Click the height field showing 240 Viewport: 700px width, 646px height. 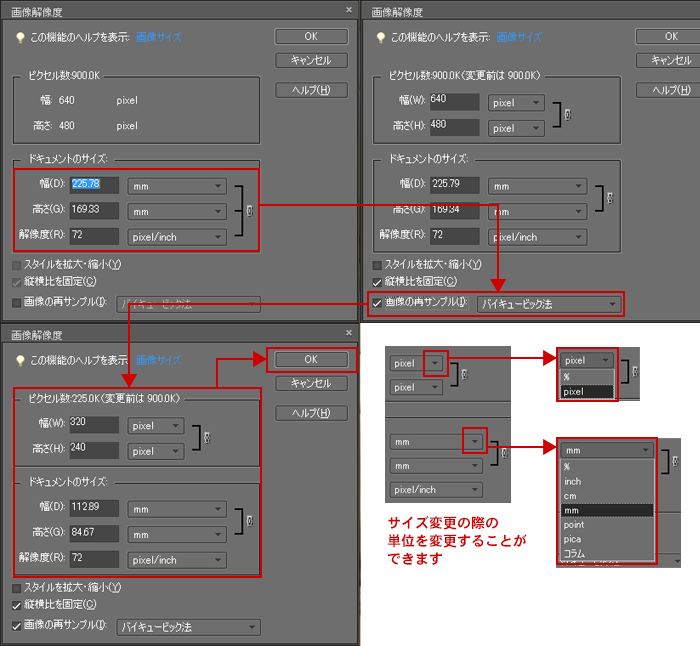tap(94, 450)
